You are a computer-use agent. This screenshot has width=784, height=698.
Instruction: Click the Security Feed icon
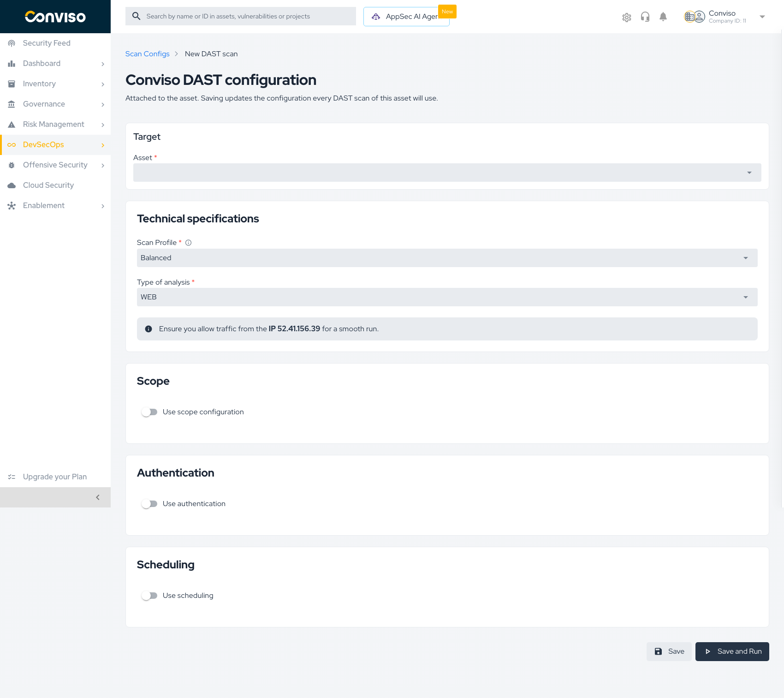click(x=12, y=43)
